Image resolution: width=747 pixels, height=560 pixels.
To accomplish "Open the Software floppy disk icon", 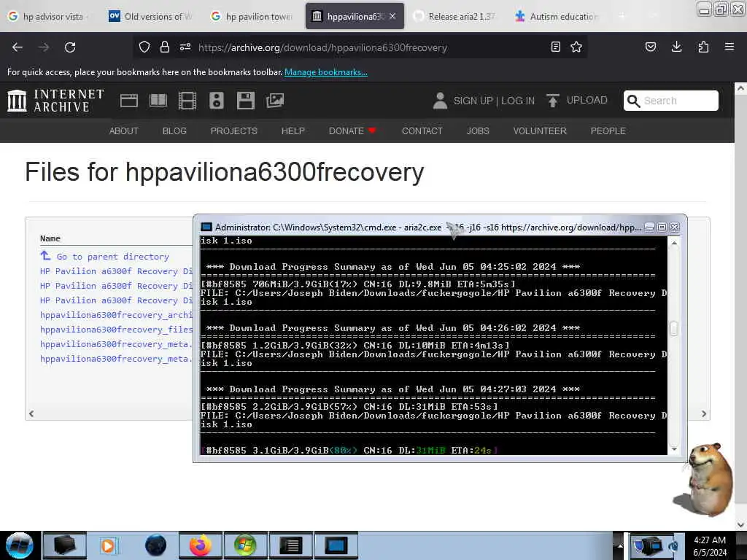I will [x=246, y=101].
